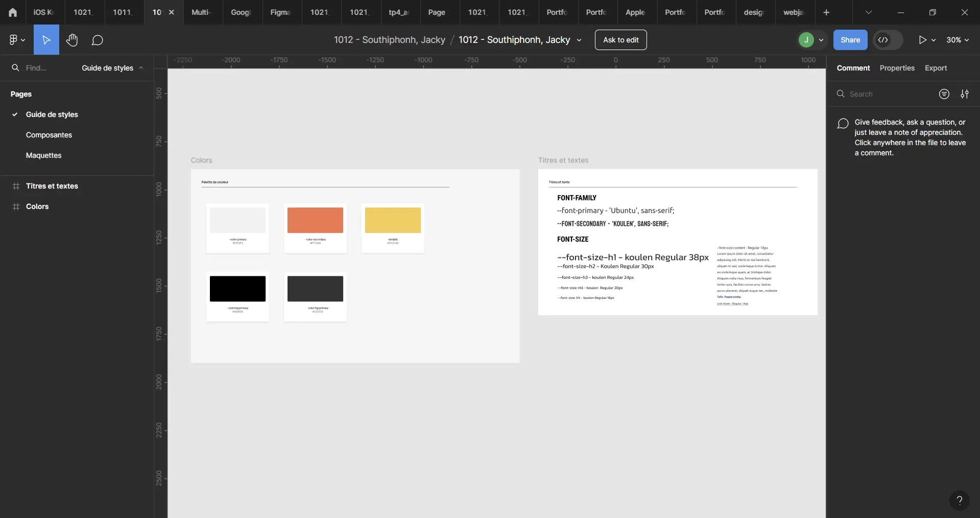The image size is (980, 518).
Task: Open the 30% zoom dropdown
Action: 958,40
